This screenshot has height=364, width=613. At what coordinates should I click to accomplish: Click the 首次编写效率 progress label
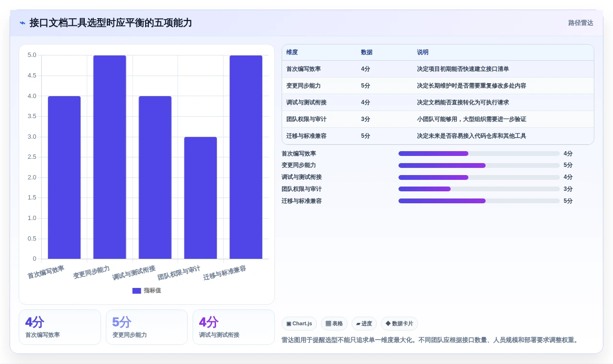click(299, 154)
